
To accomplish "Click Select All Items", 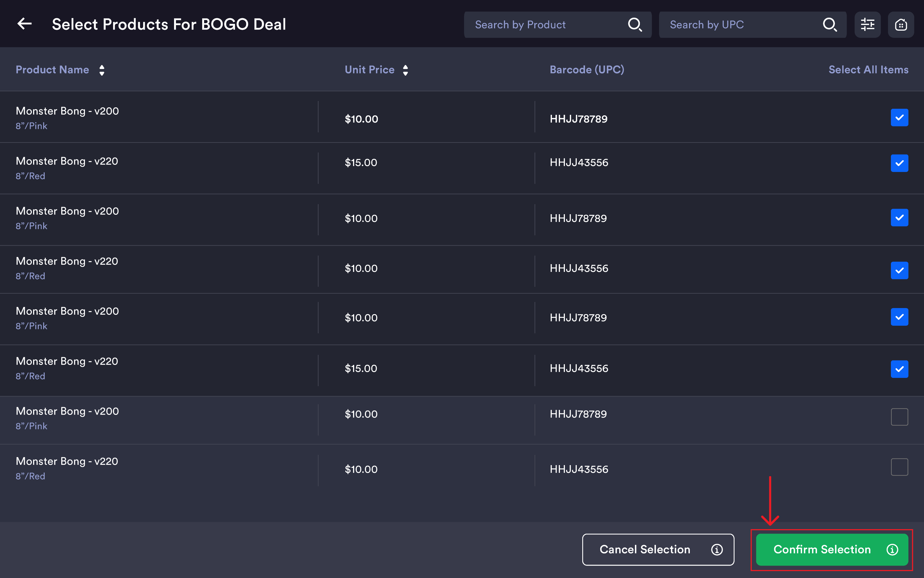I will pyautogui.click(x=868, y=70).
